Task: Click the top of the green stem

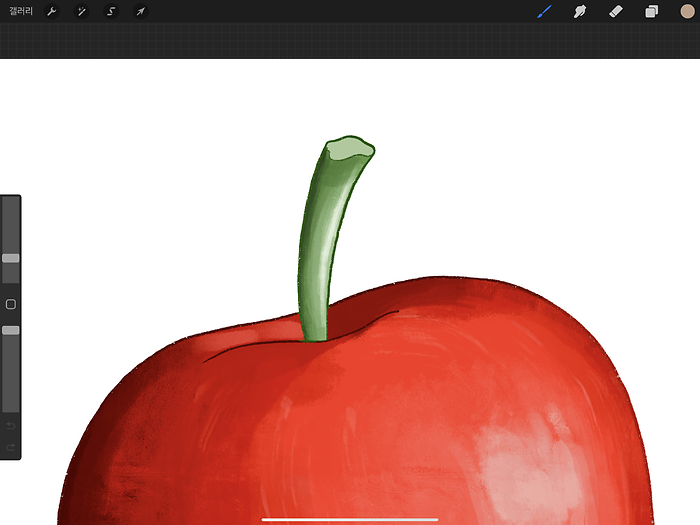Action: coord(349,149)
